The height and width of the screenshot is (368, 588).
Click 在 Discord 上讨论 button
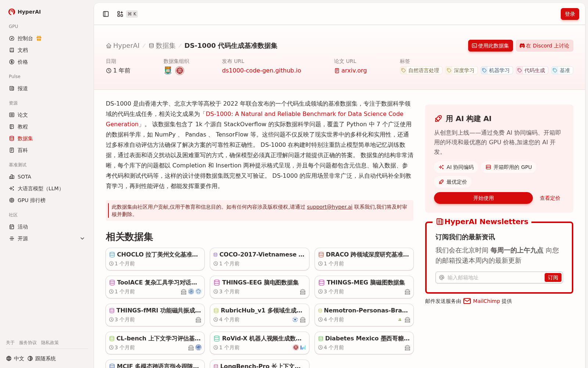click(x=544, y=46)
